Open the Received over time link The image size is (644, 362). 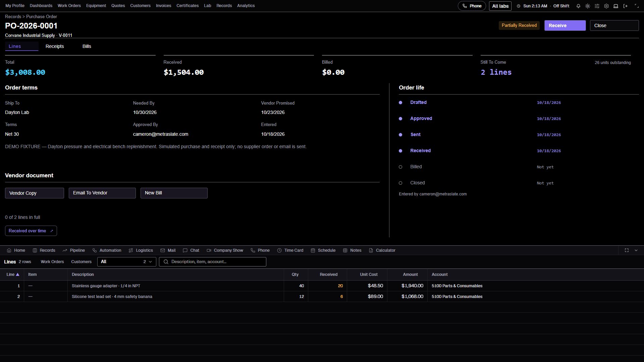pyautogui.click(x=31, y=231)
